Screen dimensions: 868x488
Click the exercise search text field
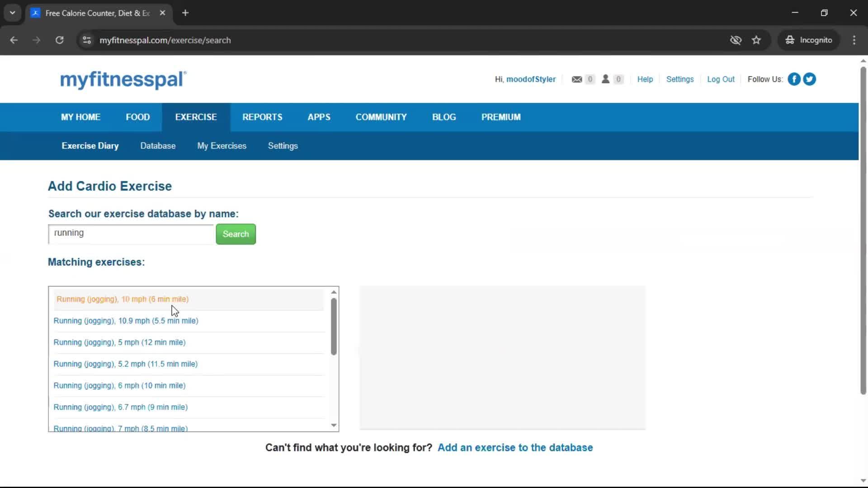coord(131,234)
